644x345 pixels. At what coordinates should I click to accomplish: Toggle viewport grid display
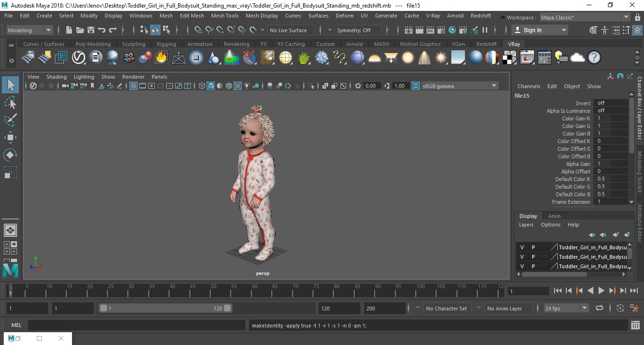(x=134, y=86)
